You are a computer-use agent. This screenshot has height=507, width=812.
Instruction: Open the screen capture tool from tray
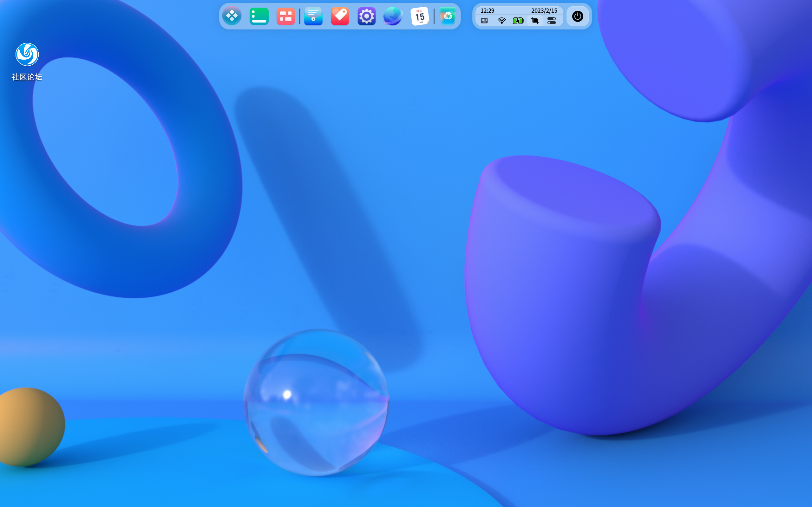coord(535,21)
